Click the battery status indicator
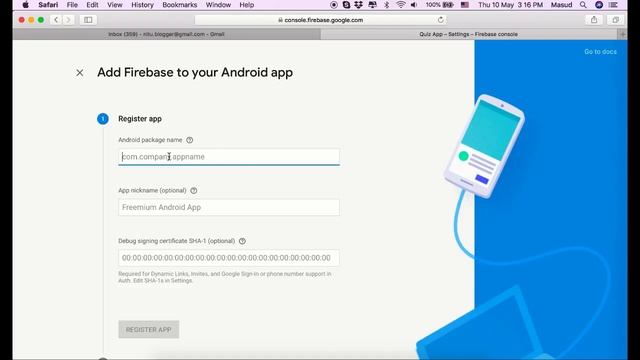640x360 pixels. click(x=440, y=5)
